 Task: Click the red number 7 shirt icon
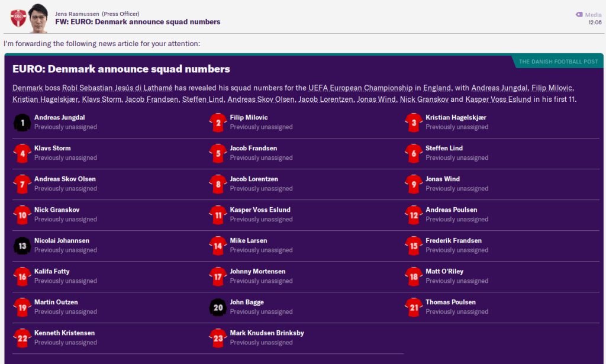tap(22, 184)
